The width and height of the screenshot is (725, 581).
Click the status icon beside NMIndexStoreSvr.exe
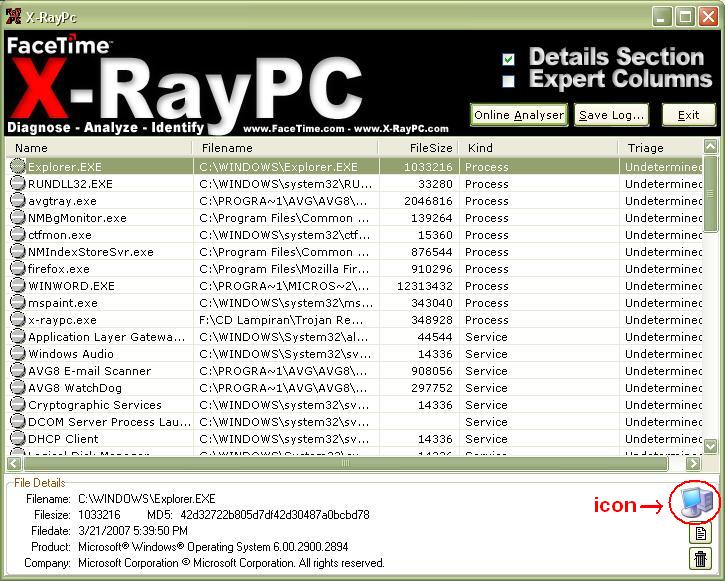18,251
